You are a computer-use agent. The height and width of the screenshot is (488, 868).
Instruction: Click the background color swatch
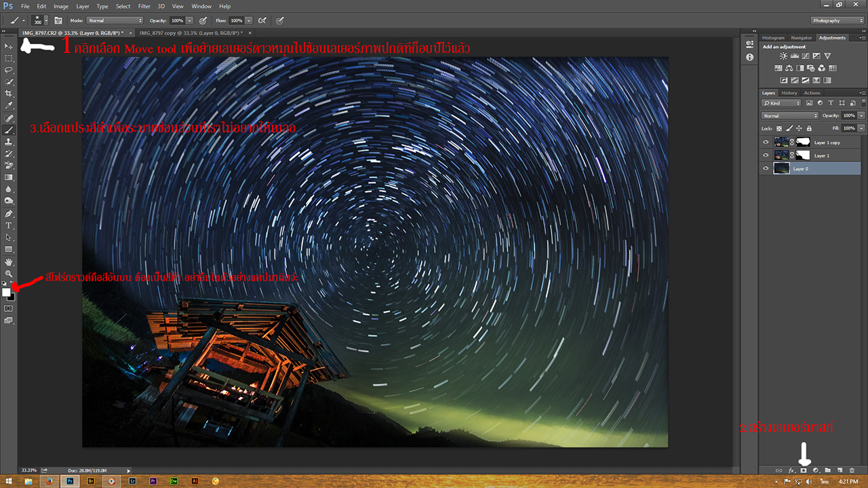(x=11, y=297)
